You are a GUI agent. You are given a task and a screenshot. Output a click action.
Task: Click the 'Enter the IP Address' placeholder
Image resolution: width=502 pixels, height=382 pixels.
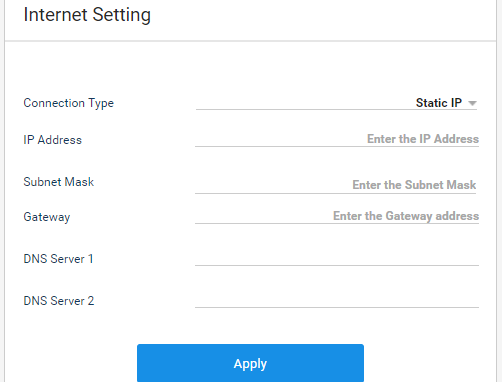click(x=423, y=139)
